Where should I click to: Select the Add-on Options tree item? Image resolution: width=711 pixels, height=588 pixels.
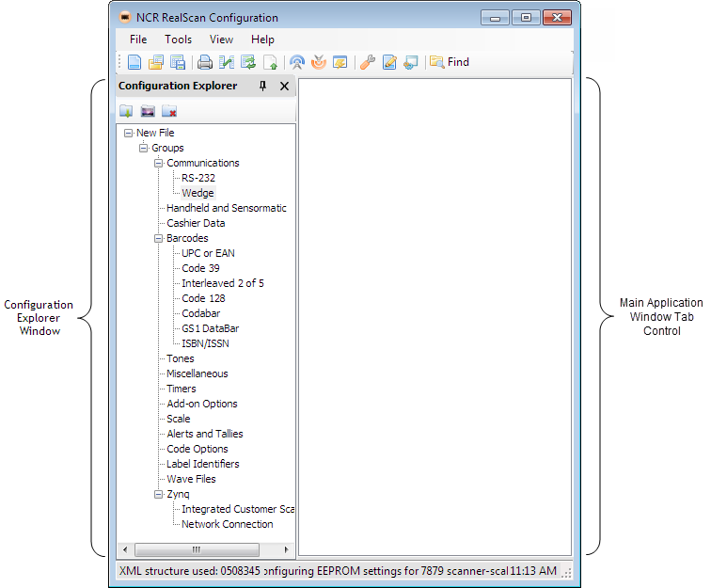coord(202,404)
